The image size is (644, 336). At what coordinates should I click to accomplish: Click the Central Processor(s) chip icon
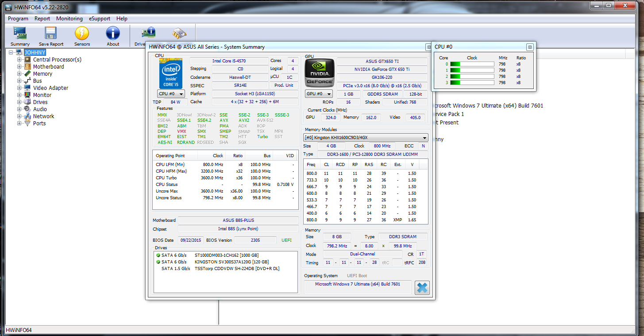point(27,59)
